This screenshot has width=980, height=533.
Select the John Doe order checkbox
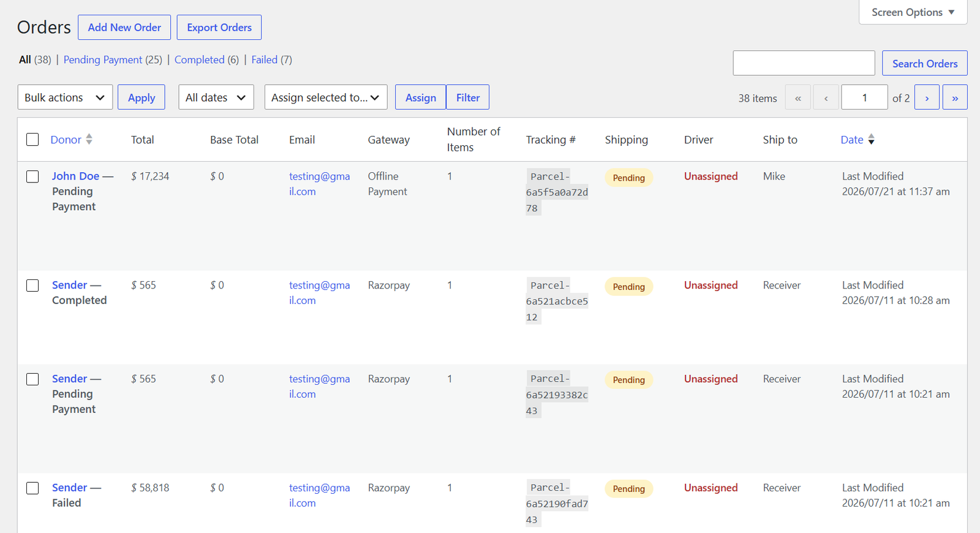coord(32,176)
